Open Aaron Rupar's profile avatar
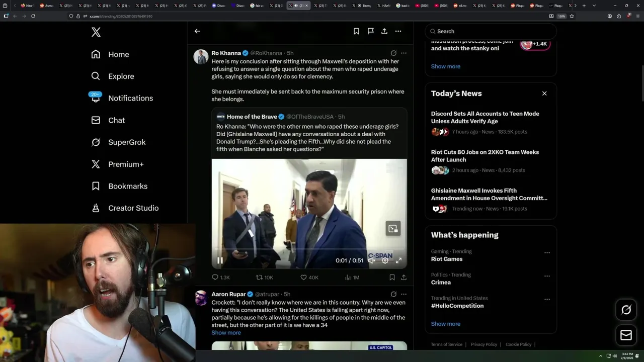Screen dimensions: 644x362 click(x=201, y=298)
